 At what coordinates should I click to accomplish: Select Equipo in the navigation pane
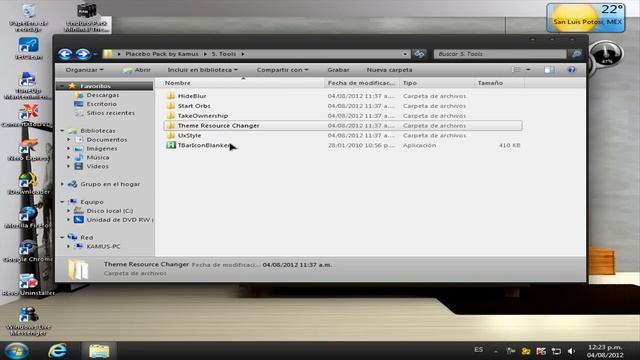pyautogui.click(x=91, y=202)
